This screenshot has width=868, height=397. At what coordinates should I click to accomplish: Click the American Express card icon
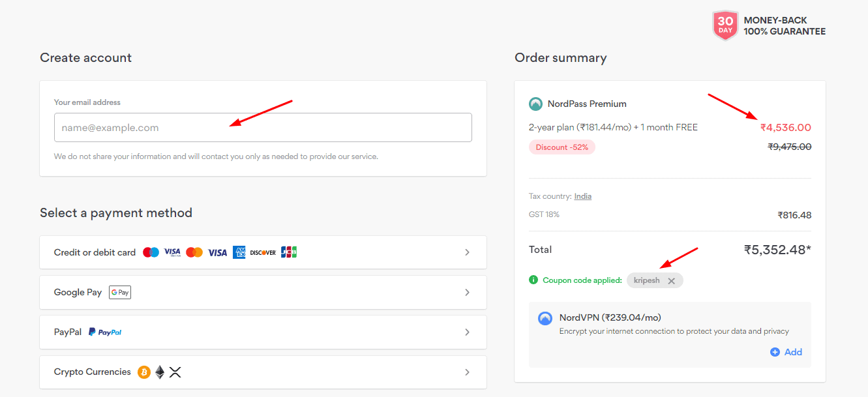click(239, 252)
